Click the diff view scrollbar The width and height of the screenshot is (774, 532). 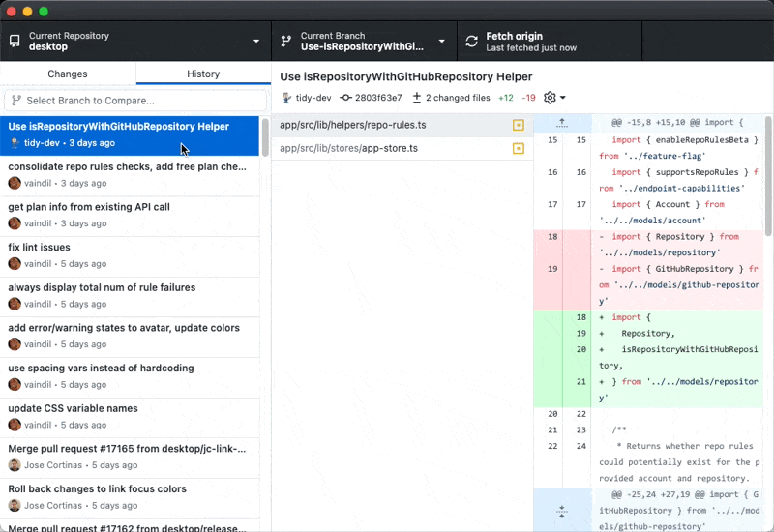click(768, 176)
